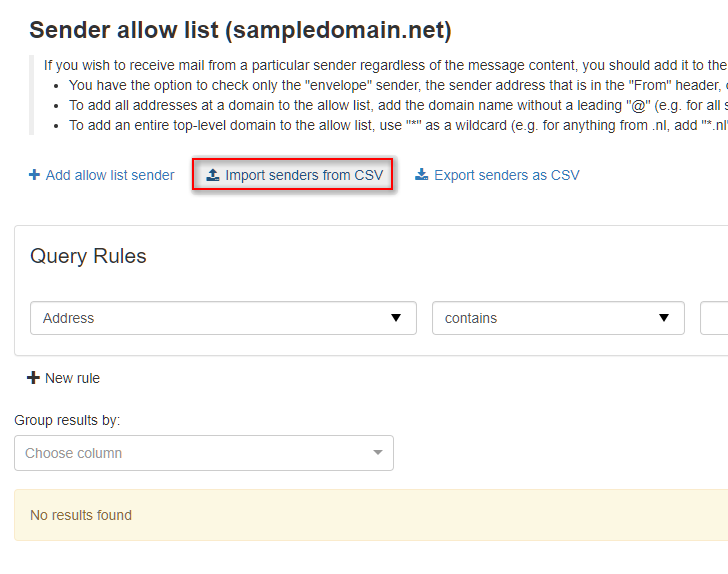Expand the Choose column grouping dropdown
Image resolution: width=728 pixels, height=574 pixels.
(204, 453)
